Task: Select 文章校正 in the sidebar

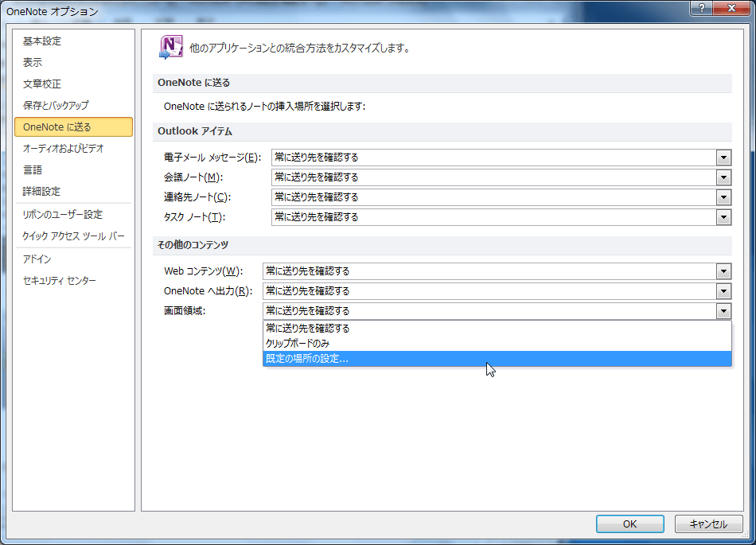Action: [x=42, y=84]
